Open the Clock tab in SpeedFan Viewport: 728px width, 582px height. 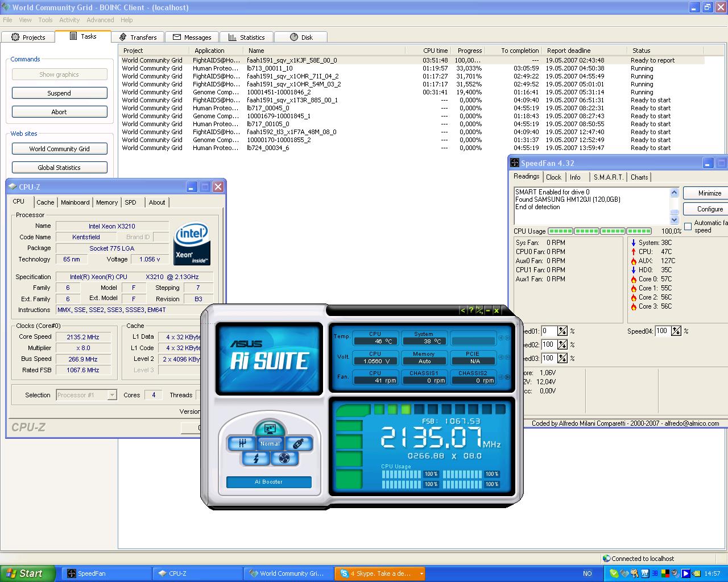(554, 177)
